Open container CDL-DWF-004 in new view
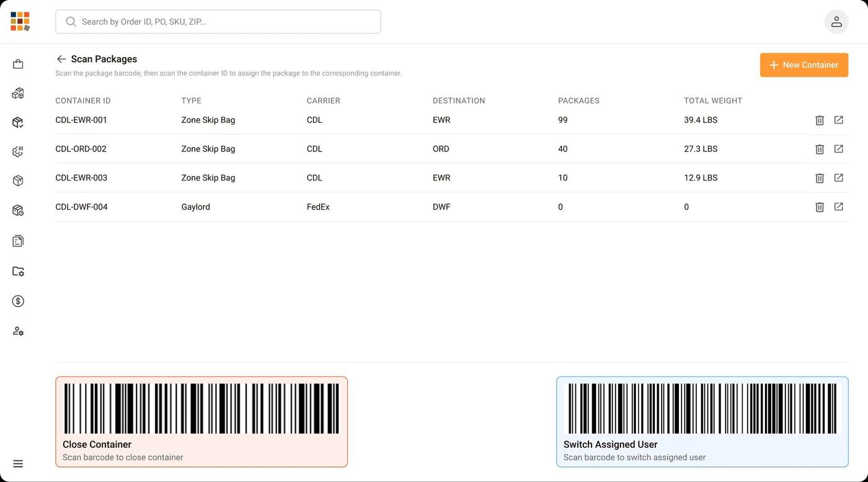Image resolution: width=868 pixels, height=482 pixels. pos(839,207)
